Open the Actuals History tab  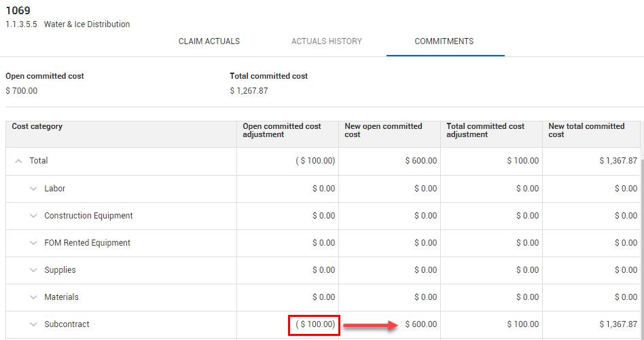pyautogui.click(x=326, y=41)
